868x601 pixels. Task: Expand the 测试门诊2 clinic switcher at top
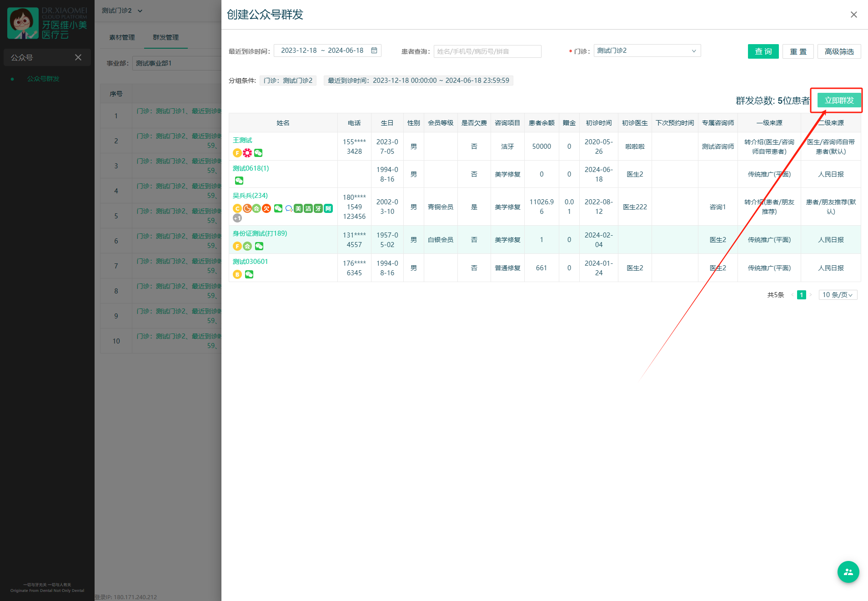coord(122,10)
